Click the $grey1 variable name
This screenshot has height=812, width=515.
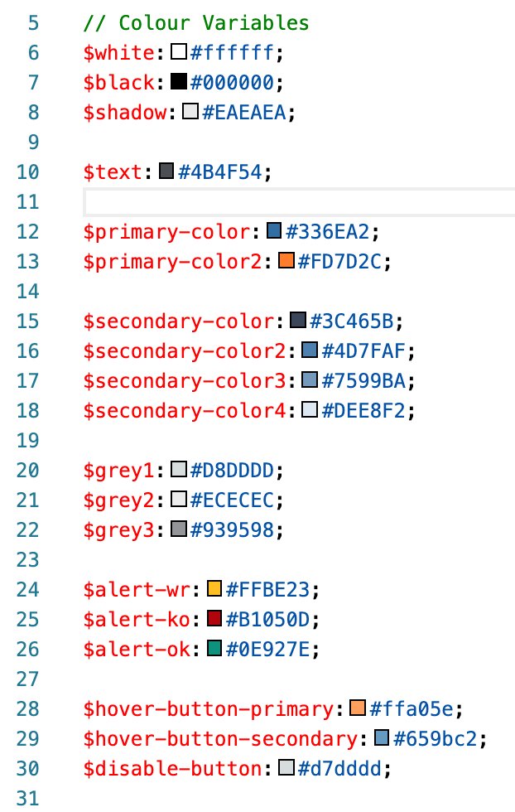[119, 471]
